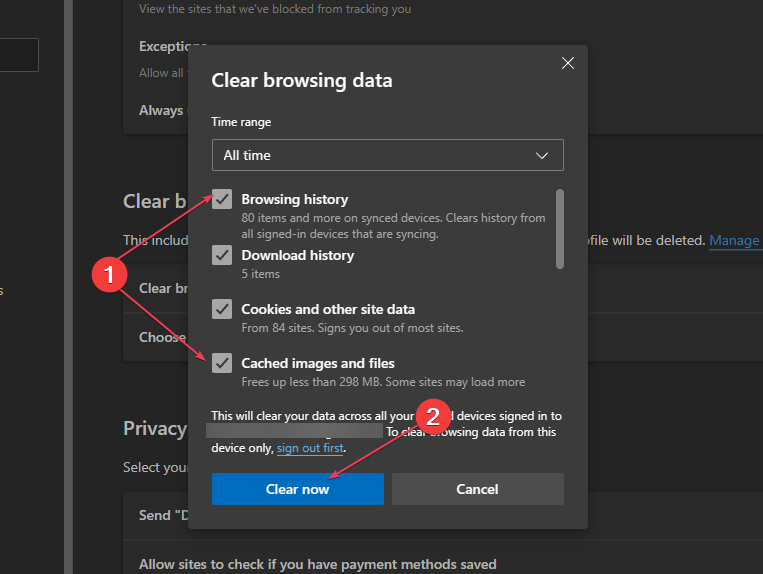Click the Clear br… row in settings
Image resolution: width=763 pixels, height=574 pixels.
155,288
